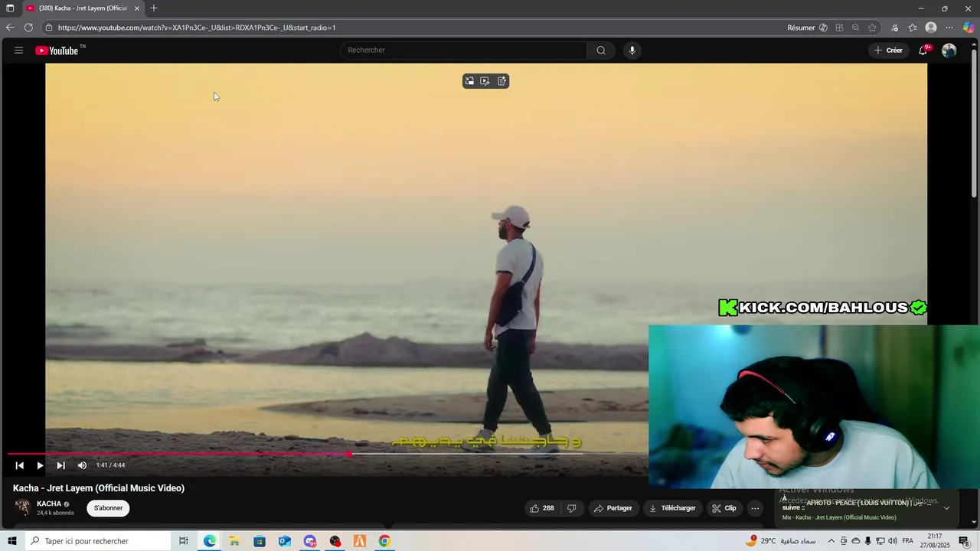980x551 pixels.
Task: Collapse the Mix playlist panel chevron
Action: (946, 508)
